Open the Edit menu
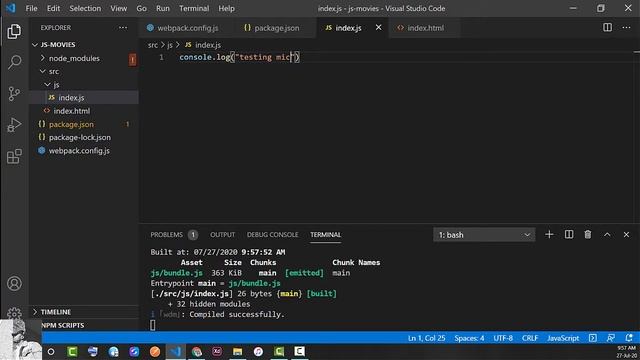Viewport: 640px width, 360px height. [x=53, y=8]
